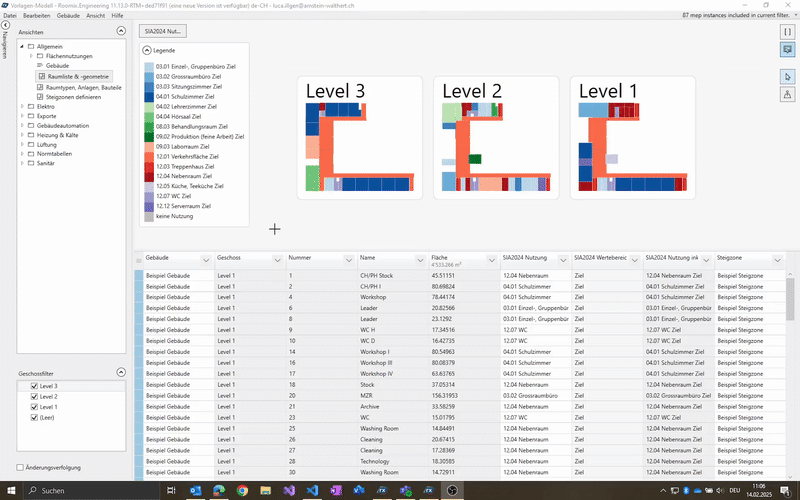The height and width of the screenshot is (500, 800).
Task: Open Google Chrome from the taskbar
Action: [x=242, y=491]
